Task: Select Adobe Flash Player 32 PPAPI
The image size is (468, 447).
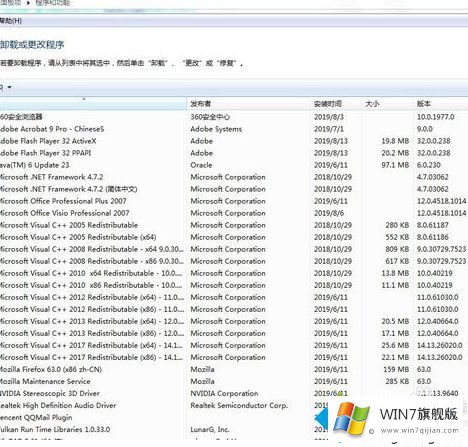Action: click(x=45, y=153)
